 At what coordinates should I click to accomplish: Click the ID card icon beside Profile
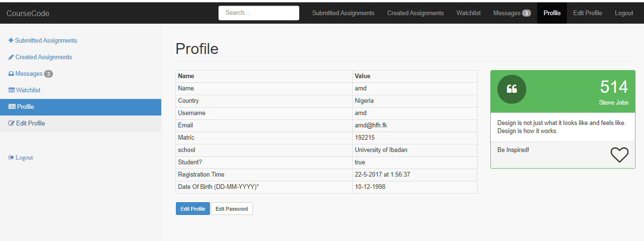[x=12, y=107]
